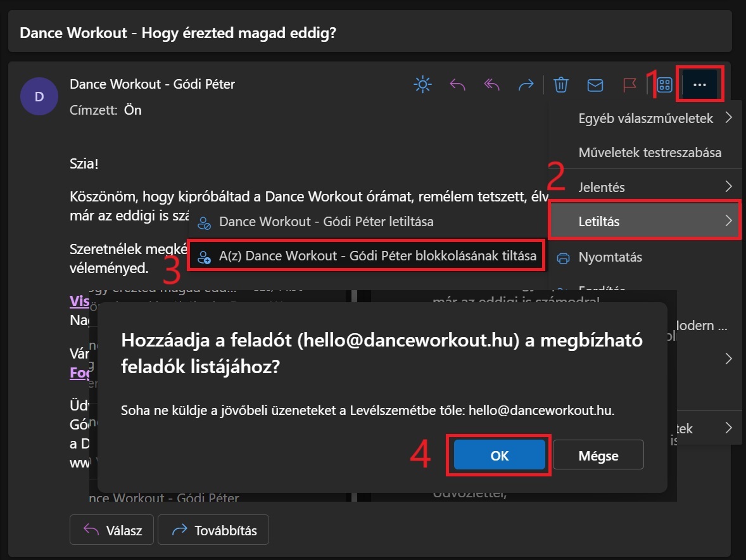746x560 pixels.
Task: Click the dialog title about megbízható feladók
Action: [x=382, y=353]
